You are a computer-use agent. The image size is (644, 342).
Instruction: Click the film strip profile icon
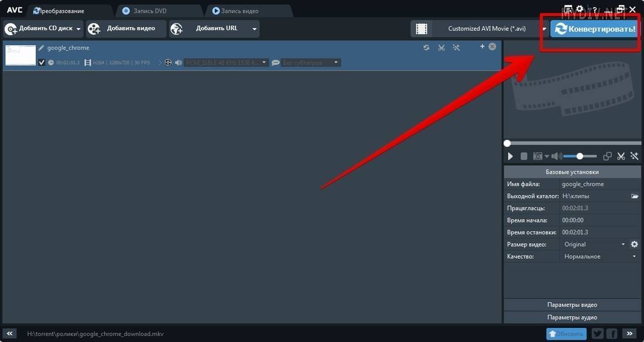click(x=422, y=29)
